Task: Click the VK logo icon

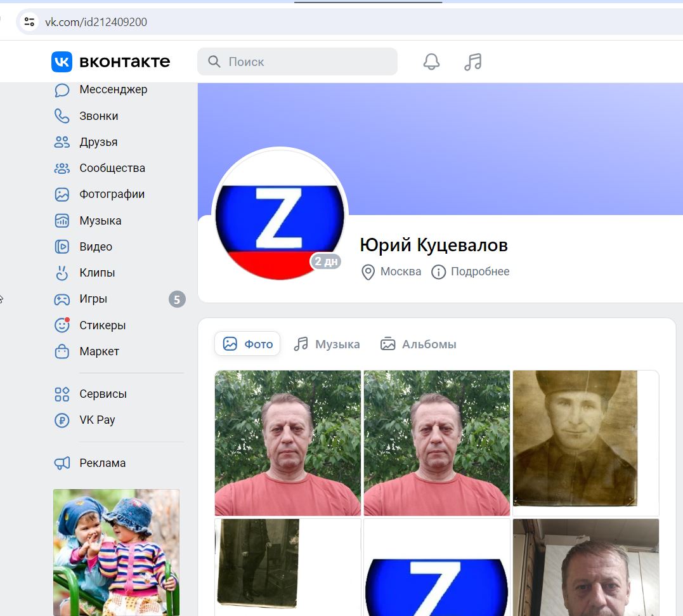Action: [x=62, y=62]
